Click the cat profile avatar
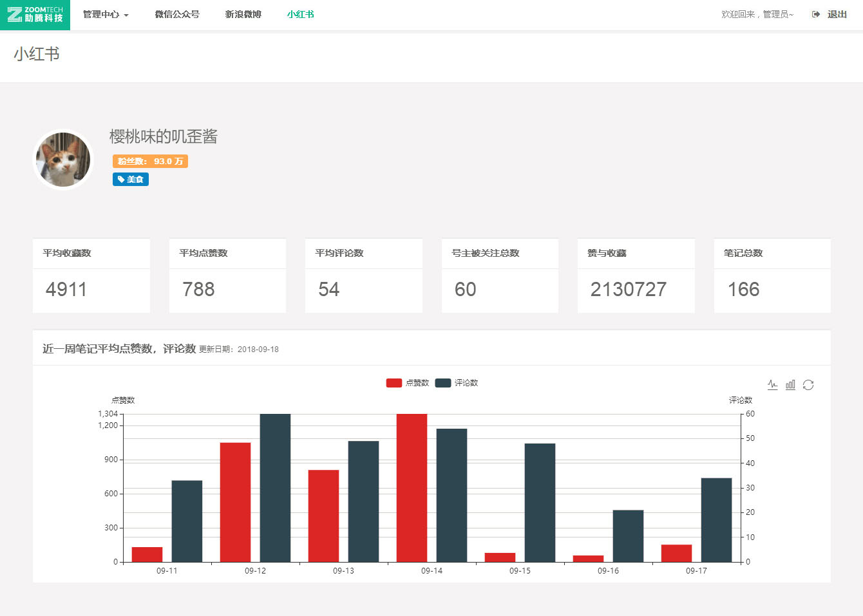 [x=63, y=160]
